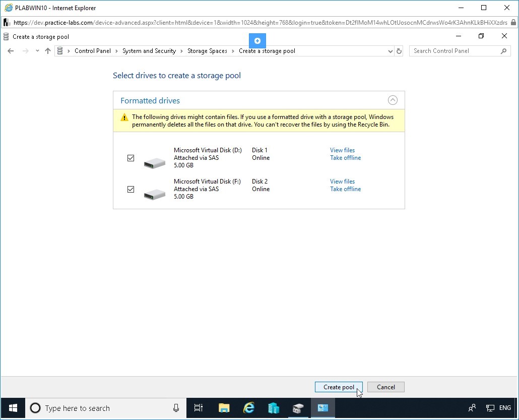Click drive icon for Disk 1 (D:)
519x420 pixels.
point(155,163)
